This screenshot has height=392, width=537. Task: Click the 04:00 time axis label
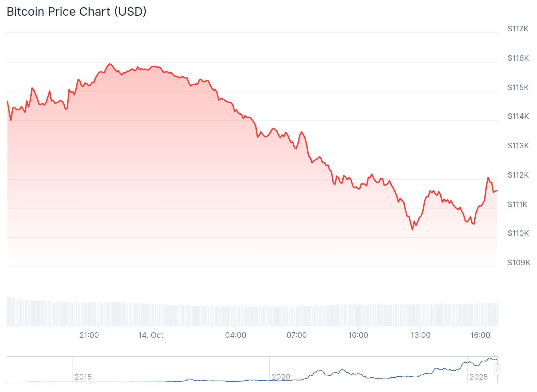pyautogui.click(x=236, y=335)
